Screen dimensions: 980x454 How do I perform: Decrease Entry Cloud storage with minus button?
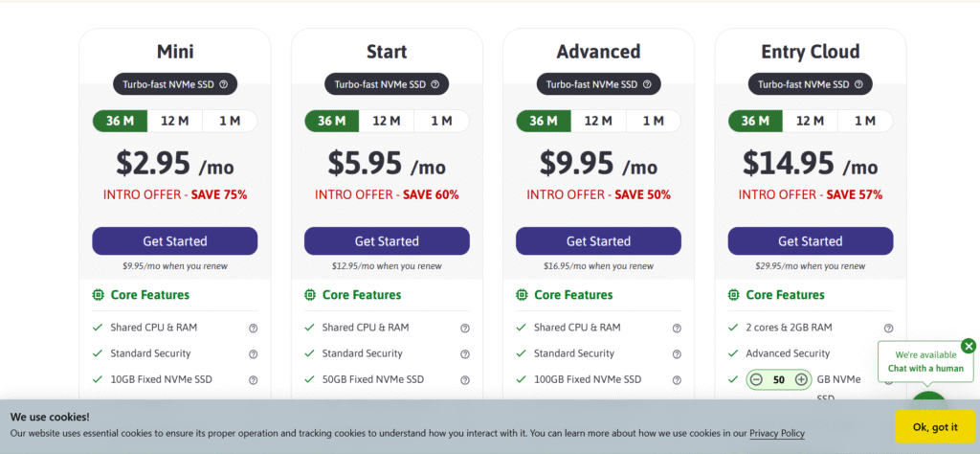[x=756, y=379]
